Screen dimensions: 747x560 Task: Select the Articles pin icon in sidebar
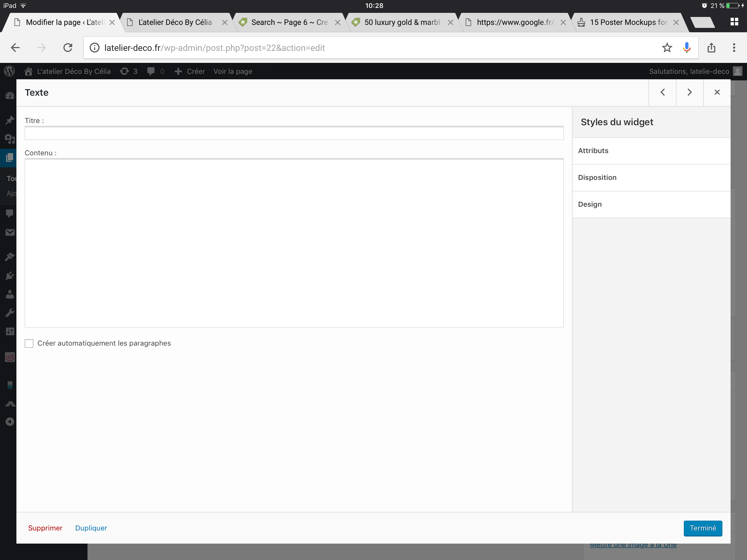(x=10, y=120)
